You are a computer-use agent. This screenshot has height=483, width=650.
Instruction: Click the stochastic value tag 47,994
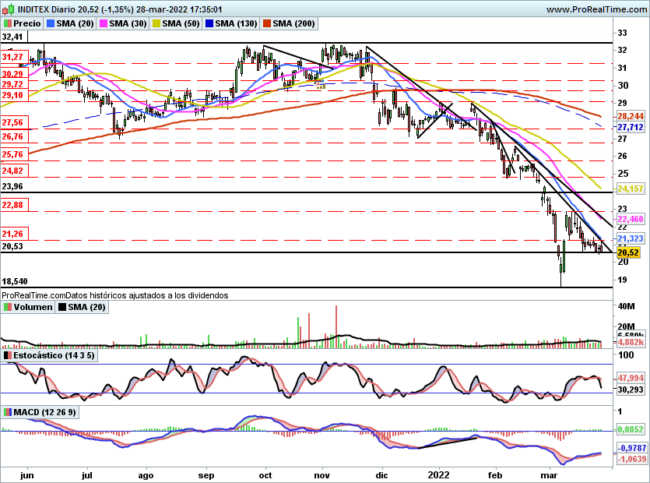[630, 379]
